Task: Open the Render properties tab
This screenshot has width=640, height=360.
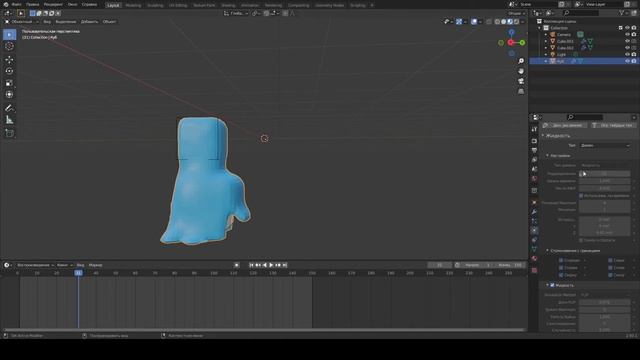Action: 534,141
